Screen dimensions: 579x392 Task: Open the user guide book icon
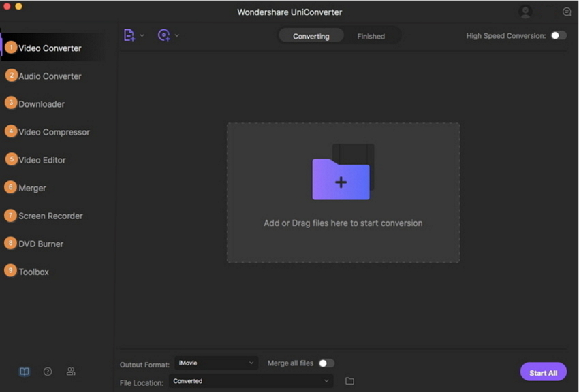pos(25,372)
